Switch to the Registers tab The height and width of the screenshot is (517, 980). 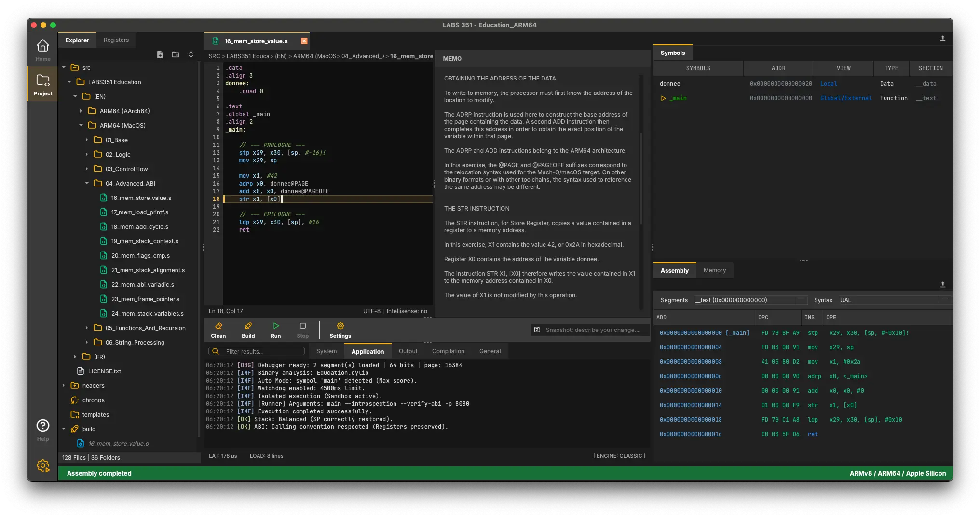[x=116, y=40]
